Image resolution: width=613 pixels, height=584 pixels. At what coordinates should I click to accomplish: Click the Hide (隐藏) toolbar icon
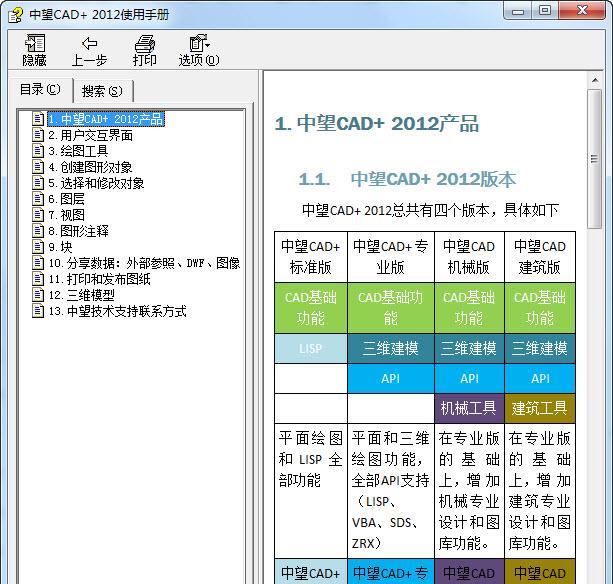(x=35, y=43)
